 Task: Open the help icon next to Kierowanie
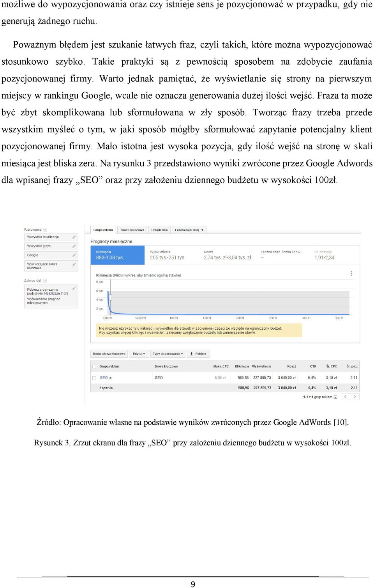pyautogui.click(x=45, y=230)
